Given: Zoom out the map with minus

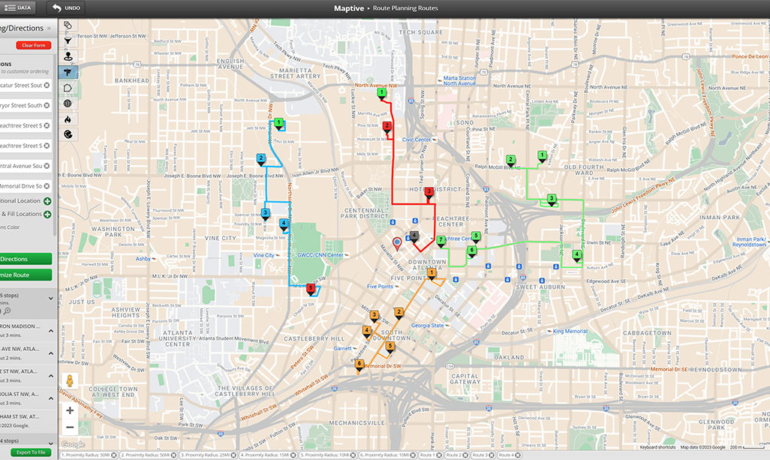Looking at the screenshot, I should 70,427.
